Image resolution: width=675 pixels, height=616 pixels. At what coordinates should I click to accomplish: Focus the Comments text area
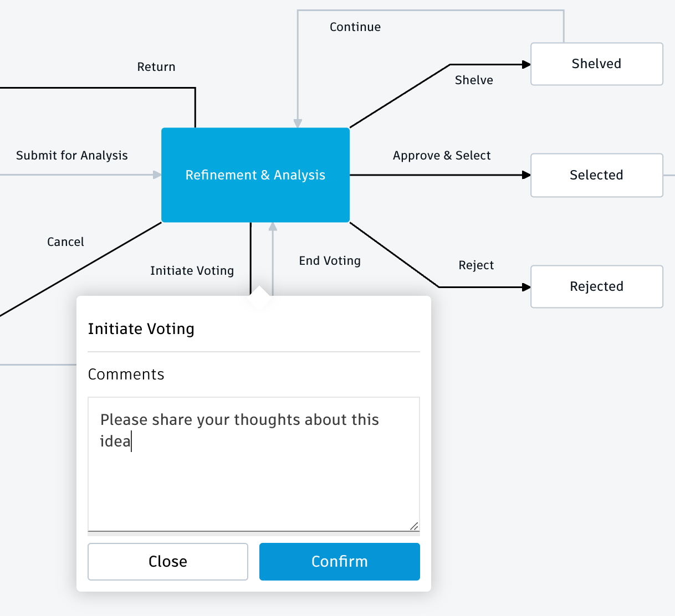[253, 471]
